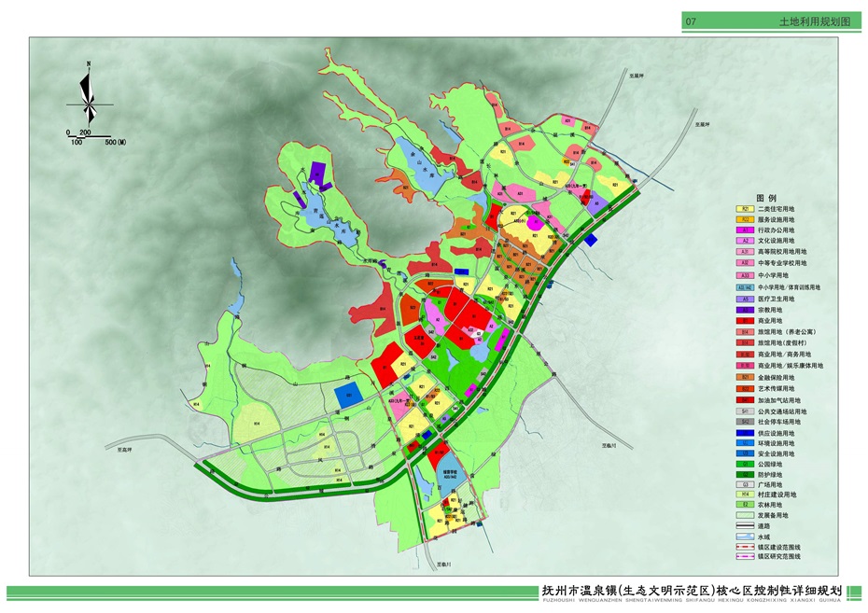The height and width of the screenshot is (613, 868).
Task: Select the yellow 二类住宅用地 legend swatch
Action: click(746, 209)
